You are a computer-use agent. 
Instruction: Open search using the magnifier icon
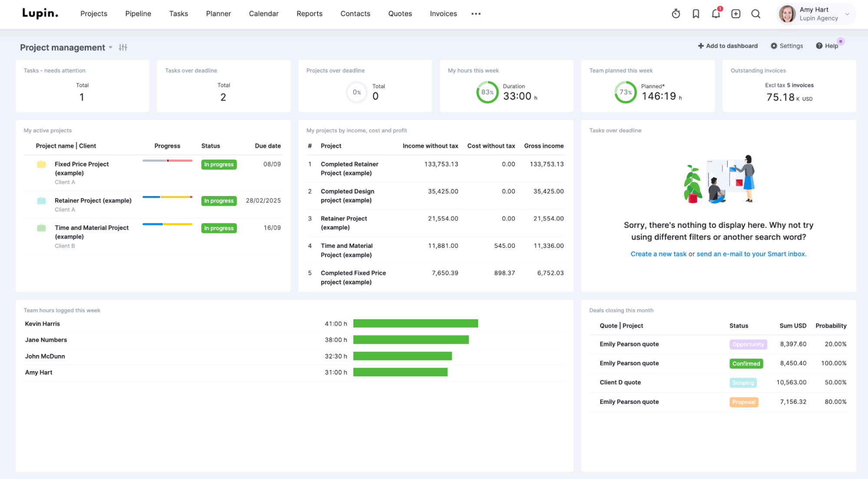coord(756,13)
